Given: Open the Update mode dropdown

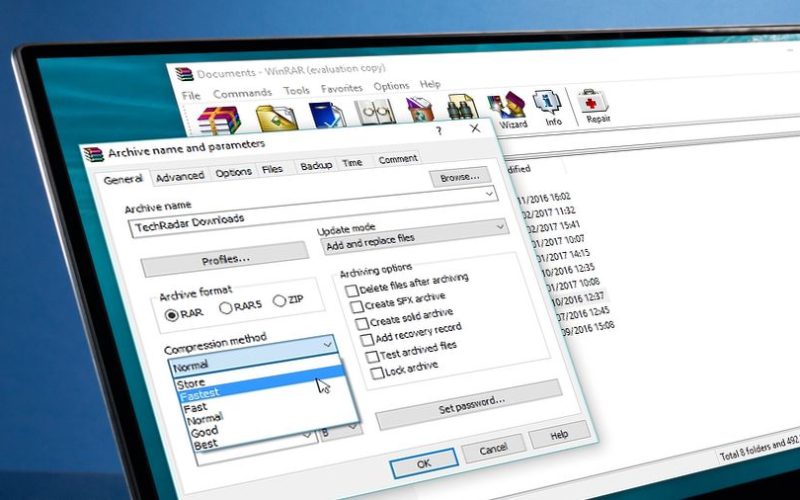Looking at the screenshot, I should coord(500,228).
